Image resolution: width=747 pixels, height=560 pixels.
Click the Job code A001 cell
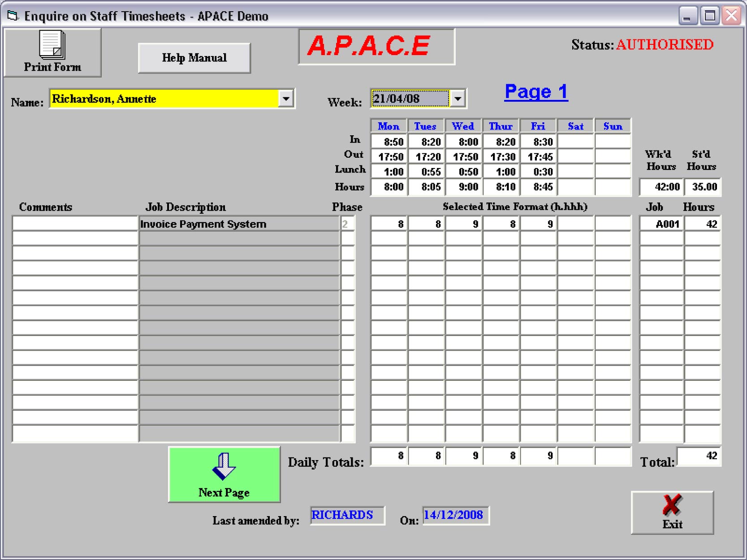[661, 224]
